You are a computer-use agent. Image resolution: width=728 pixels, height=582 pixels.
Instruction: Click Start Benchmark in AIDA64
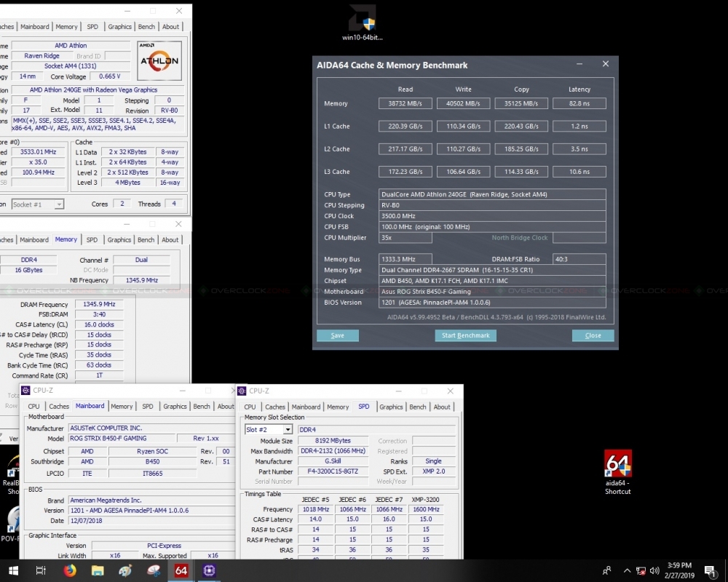[x=465, y=335]
